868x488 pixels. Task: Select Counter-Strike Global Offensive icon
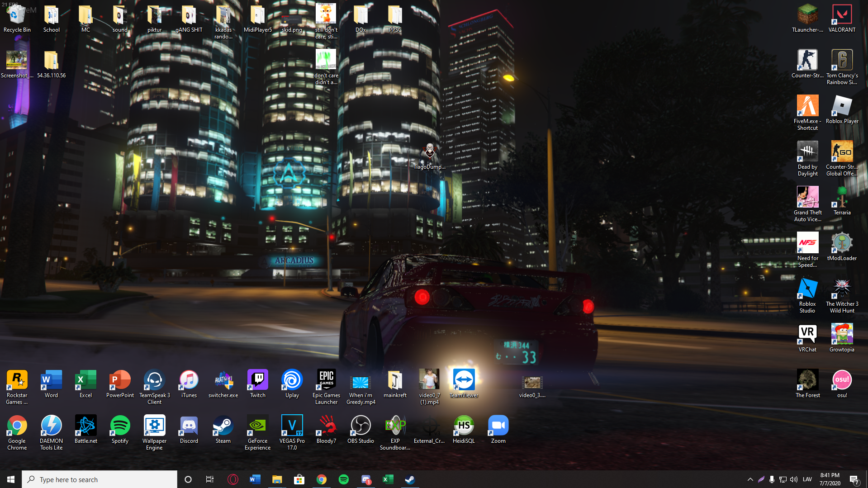[x=842, y=159]
